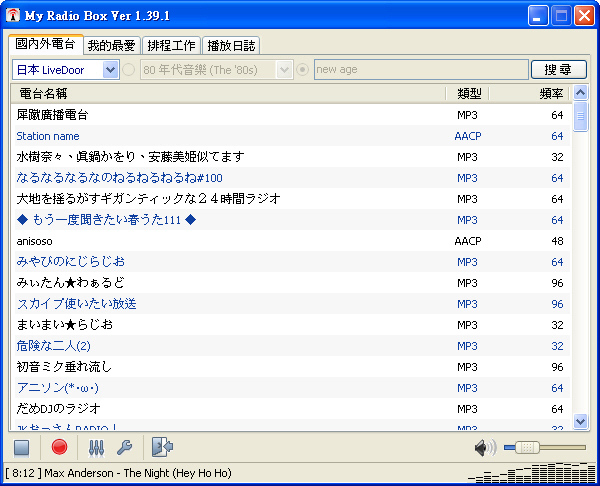Select the category radio button beside 80 年代音樂

(129, 70)
